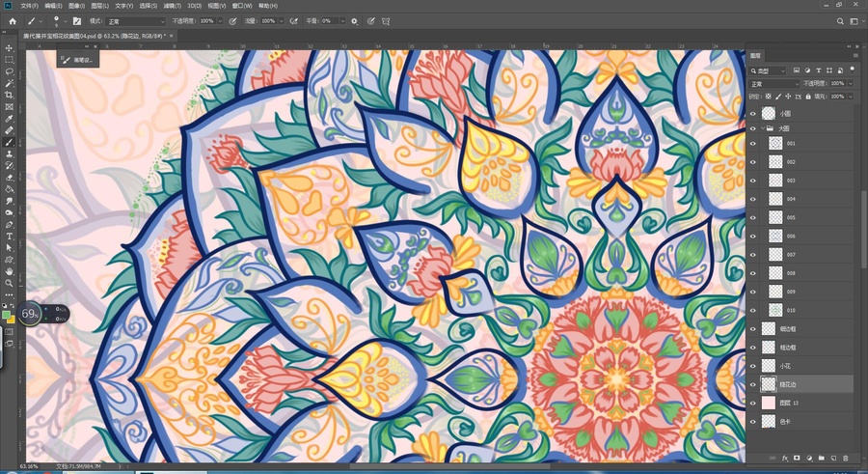
Task: Open the brush opacity dropdown arrow
Action: (x=220, y=21)
